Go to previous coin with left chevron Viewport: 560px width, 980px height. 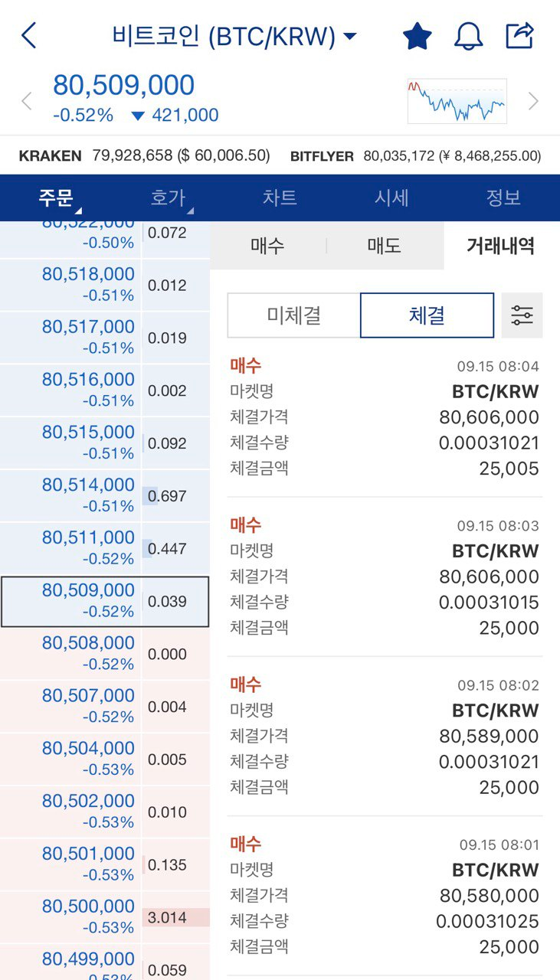point(27,101)
